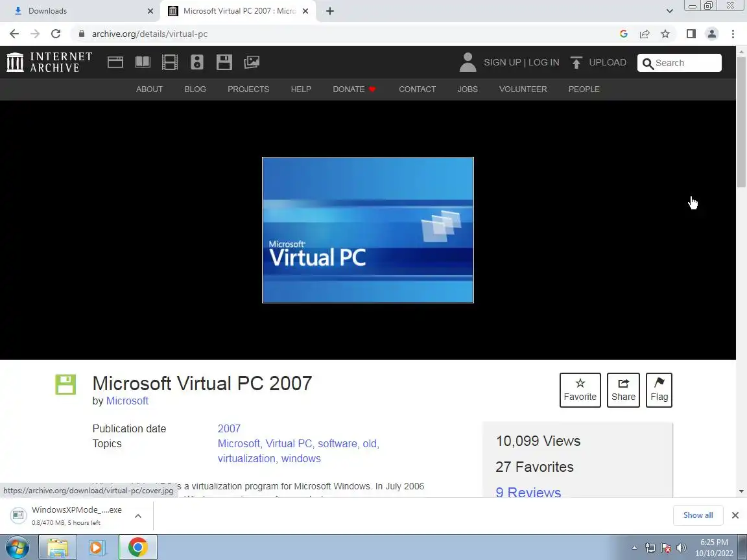Screen dimensions: 747x560
Task: Open the Audio speaker icon
Action: (196, 62)
